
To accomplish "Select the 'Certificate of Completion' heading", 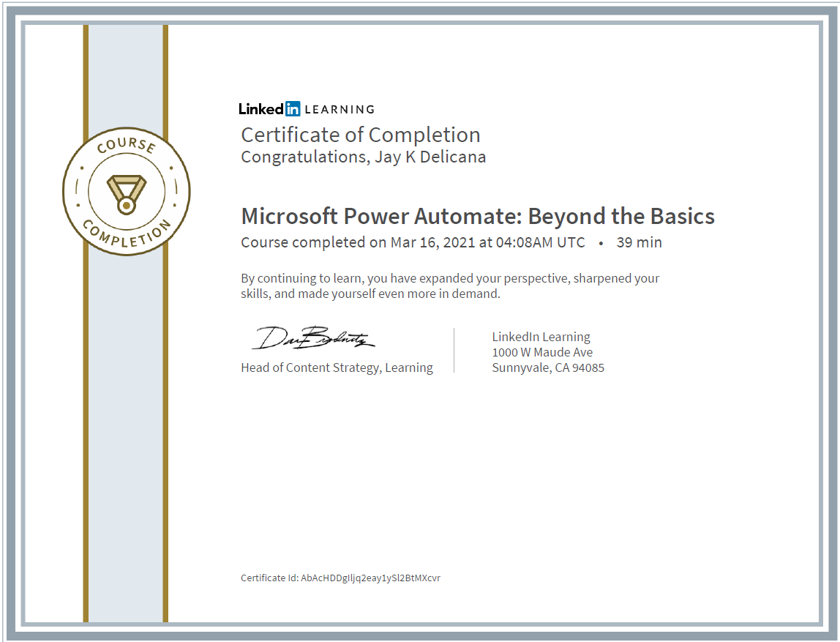I will (x=360, y=135).
